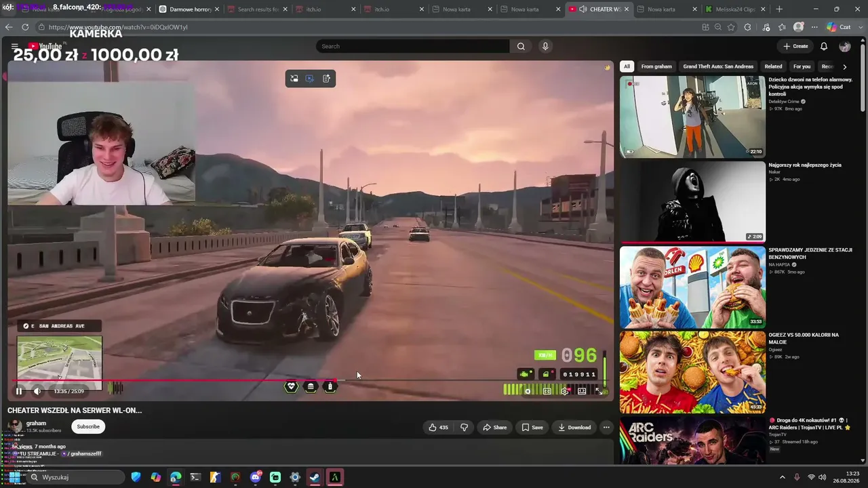
Task: Start voice search with the microphone icon
Action: point(545,46)
